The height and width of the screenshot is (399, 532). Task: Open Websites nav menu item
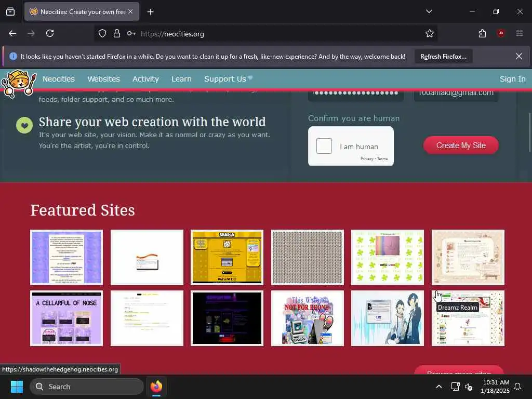point(104,79)
